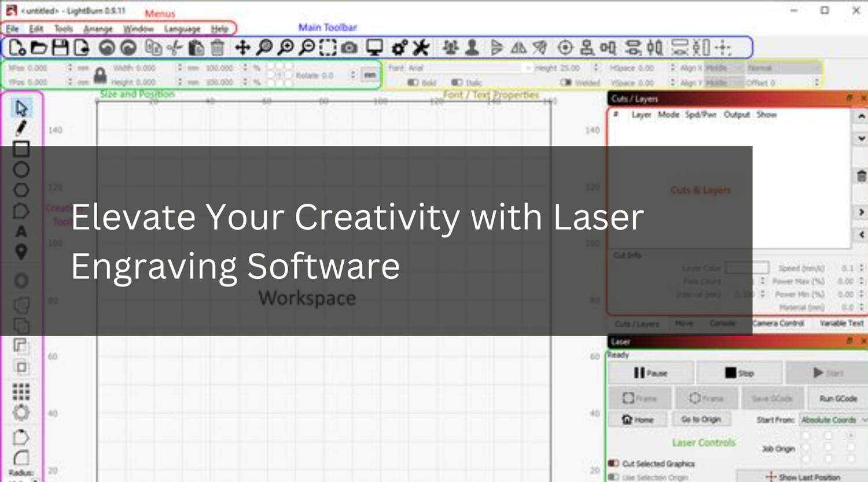
Task: Select the Rectangle drawing tool
Action: coord(21,149)
